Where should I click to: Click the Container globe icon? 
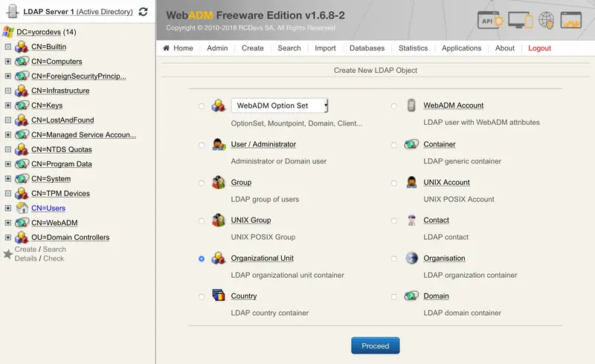[x=411, y=144]
